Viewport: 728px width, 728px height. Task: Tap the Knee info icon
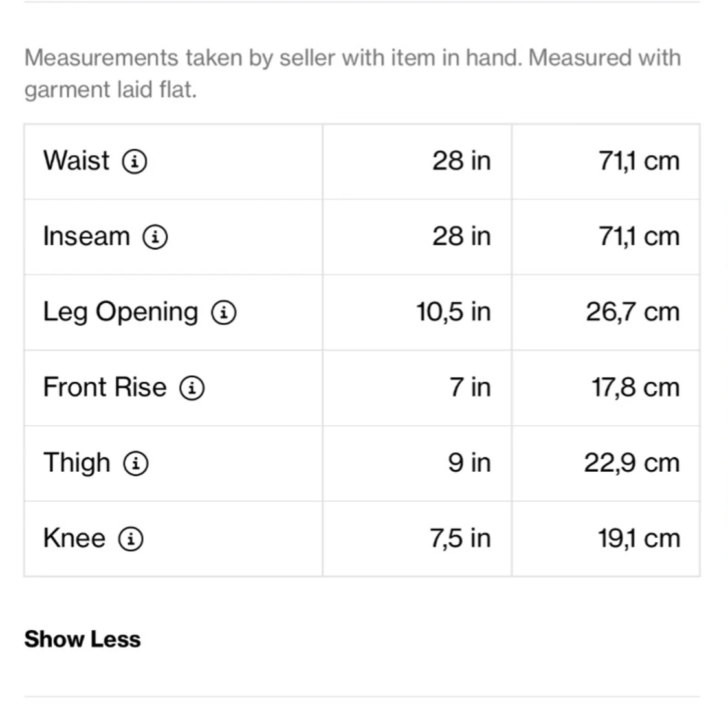tap(131, 538)
